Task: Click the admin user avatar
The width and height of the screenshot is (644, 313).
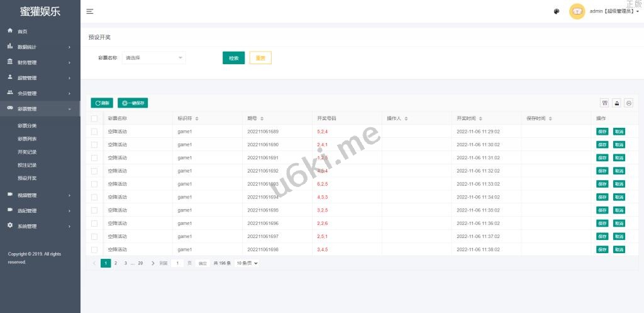Action: tap(577, 11)
